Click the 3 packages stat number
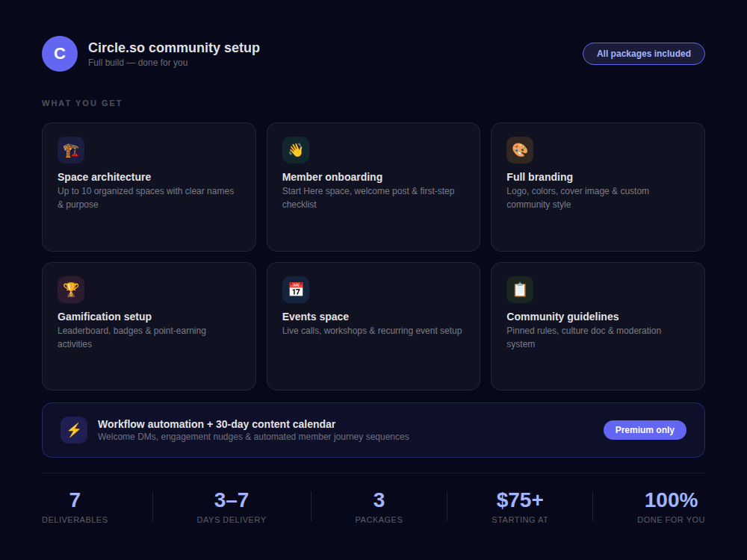 (x=379, y=500)
